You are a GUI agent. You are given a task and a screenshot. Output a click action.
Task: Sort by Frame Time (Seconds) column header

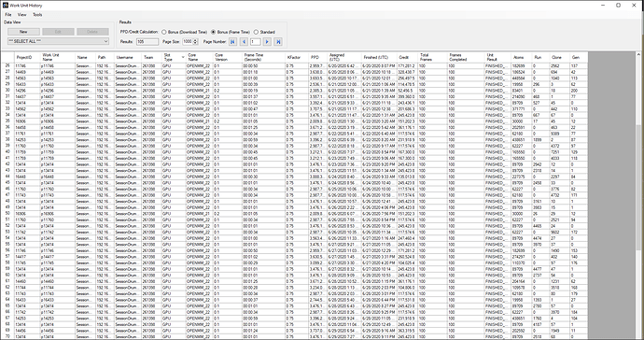(x=264, y=57)
